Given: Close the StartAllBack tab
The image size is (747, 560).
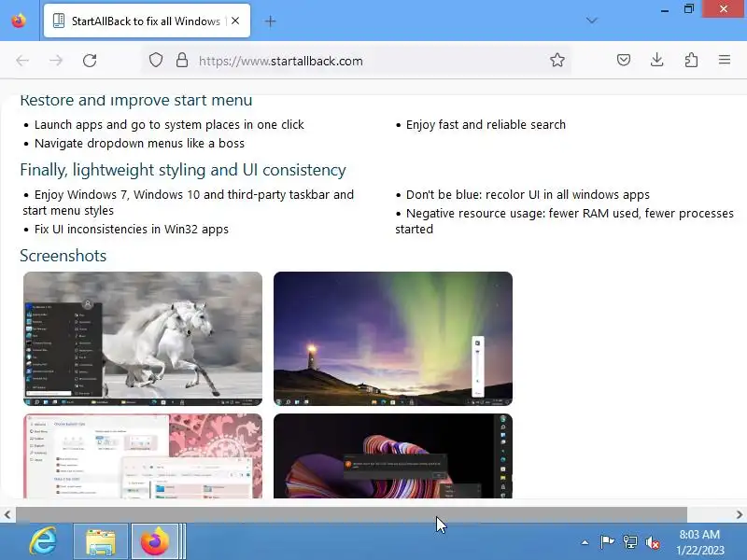Looking at the screenshot, I should click(235, 21).
